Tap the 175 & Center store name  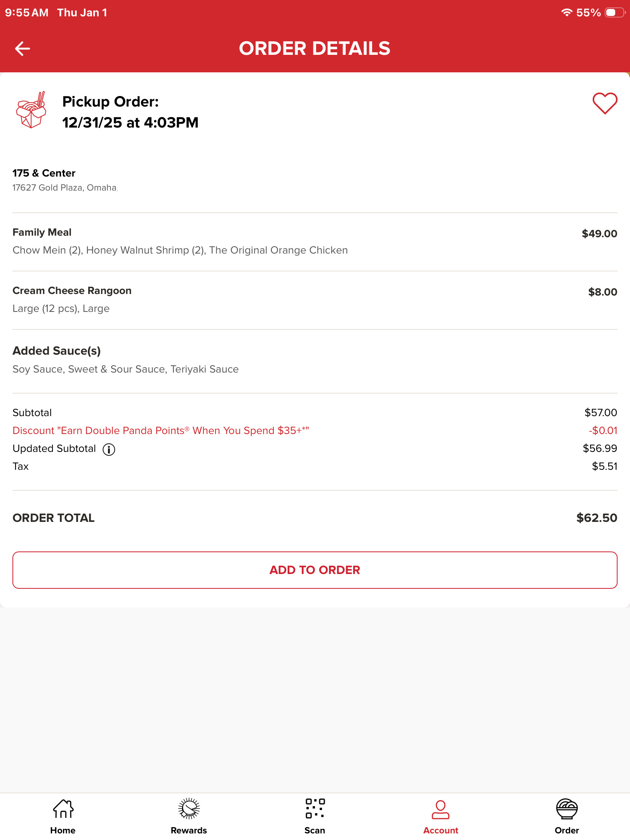[44, 173]
